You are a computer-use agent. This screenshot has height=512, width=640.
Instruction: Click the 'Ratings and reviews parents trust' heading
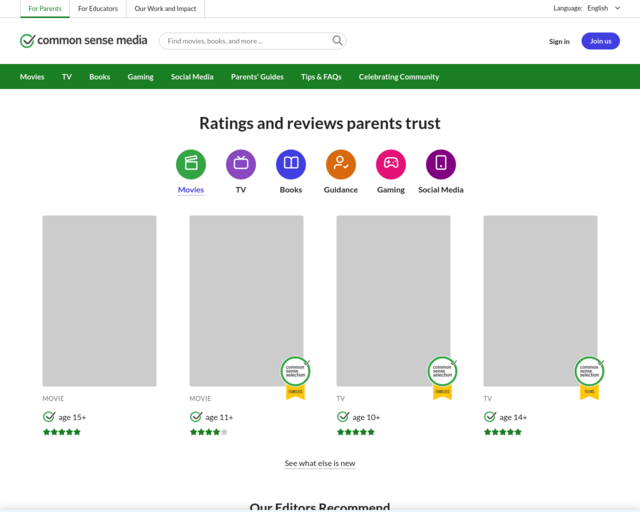click(x=320, y=123)
